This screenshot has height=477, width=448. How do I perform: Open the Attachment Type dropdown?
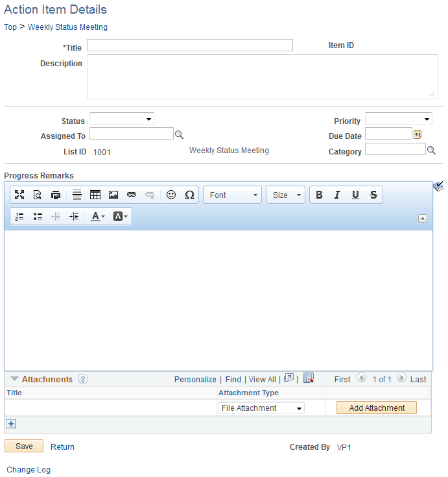tap(261, 408)
